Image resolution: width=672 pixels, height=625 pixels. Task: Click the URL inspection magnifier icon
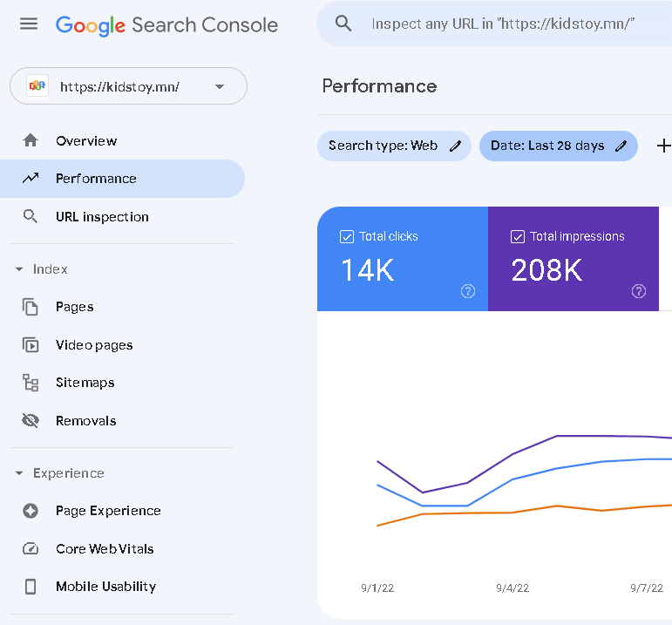tap(31, 216)
